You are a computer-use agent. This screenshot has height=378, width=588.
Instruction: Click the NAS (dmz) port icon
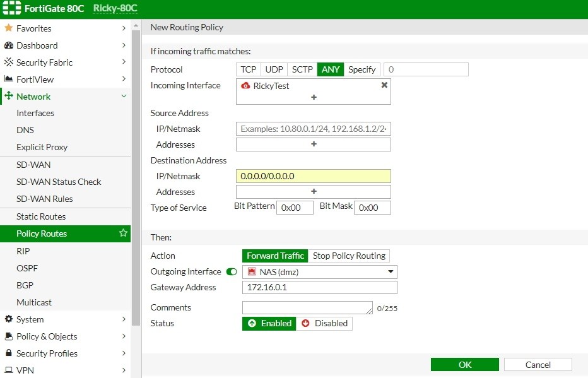pos(252,272)
